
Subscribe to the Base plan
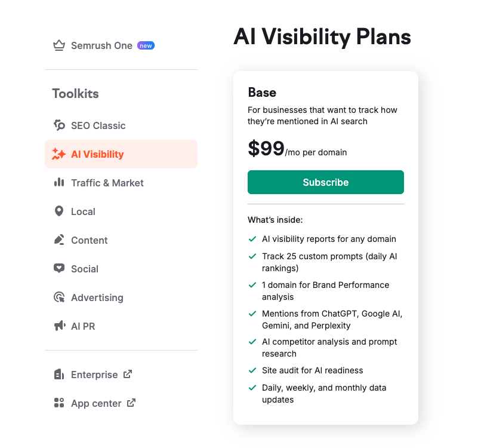coord(325,182)
